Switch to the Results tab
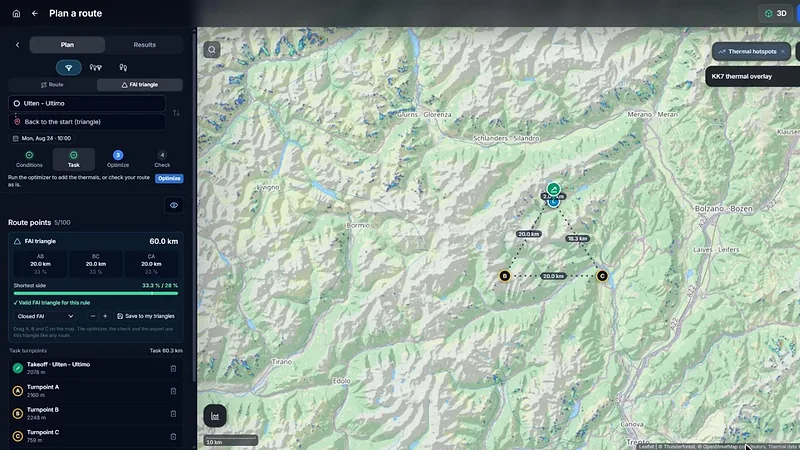 pos(144,45)
